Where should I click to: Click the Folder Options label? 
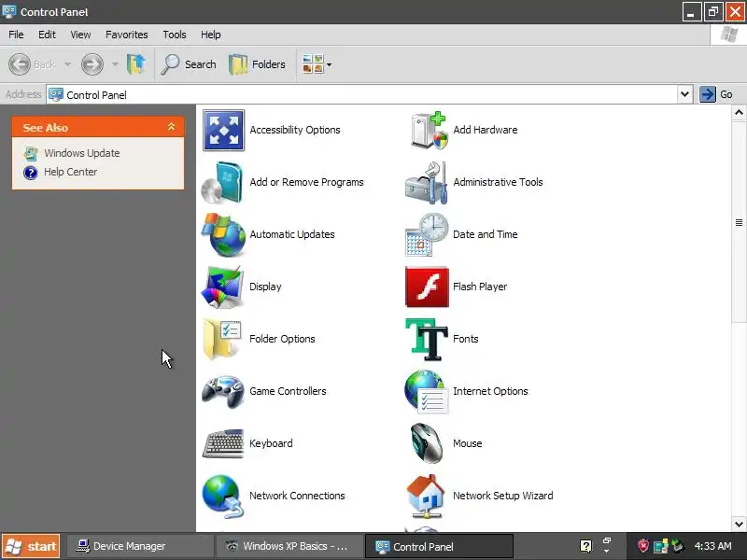[x=282, y=339]
